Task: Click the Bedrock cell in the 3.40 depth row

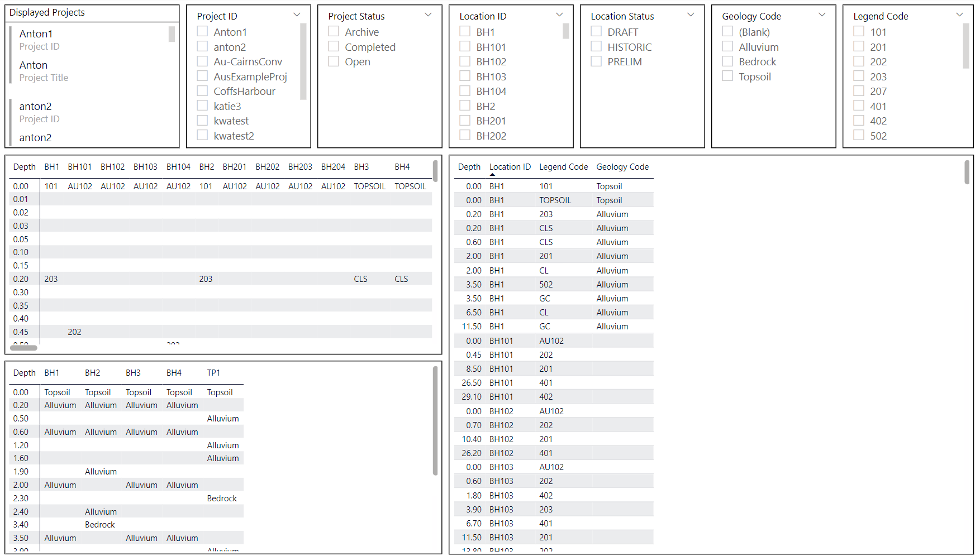Action: coord(100,525)
